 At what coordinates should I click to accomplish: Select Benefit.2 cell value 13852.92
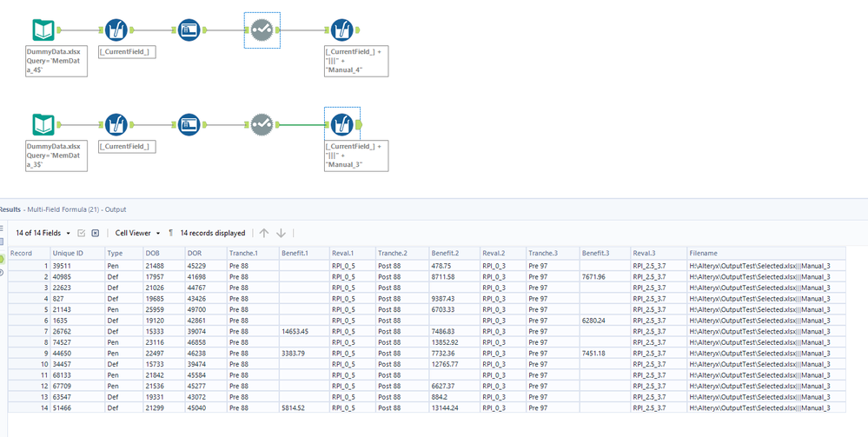coord(454,342)
